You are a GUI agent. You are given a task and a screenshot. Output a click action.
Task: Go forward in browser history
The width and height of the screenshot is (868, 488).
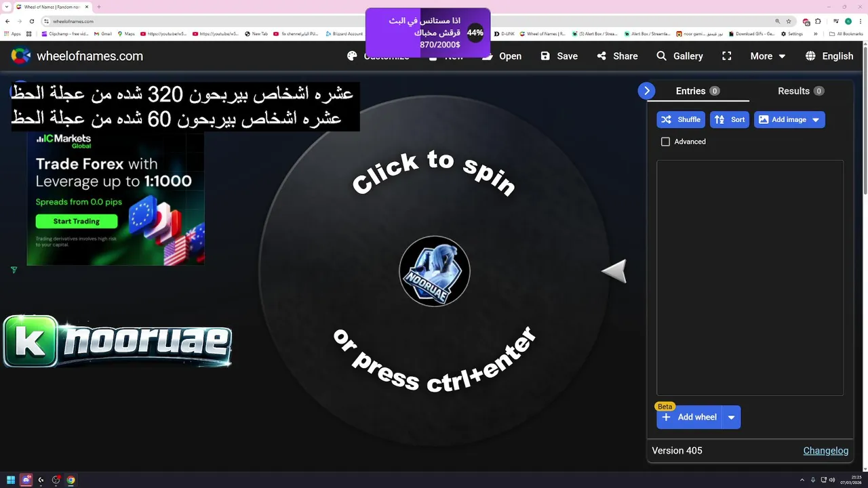20,21
